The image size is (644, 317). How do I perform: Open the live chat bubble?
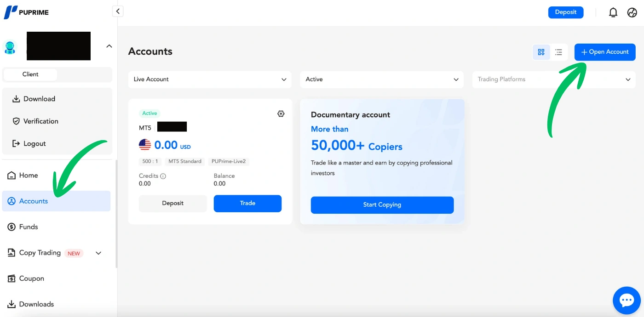click(x=627, y=300)
